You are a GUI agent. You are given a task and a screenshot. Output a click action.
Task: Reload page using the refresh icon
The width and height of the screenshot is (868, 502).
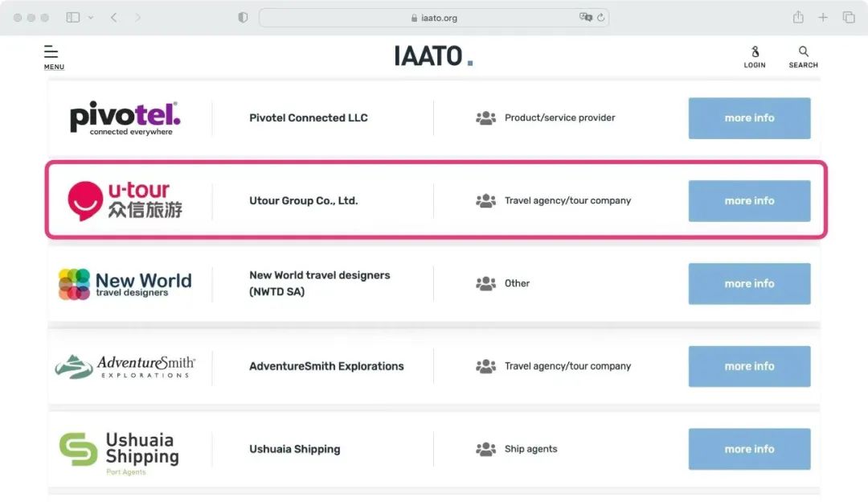point(601,18)
